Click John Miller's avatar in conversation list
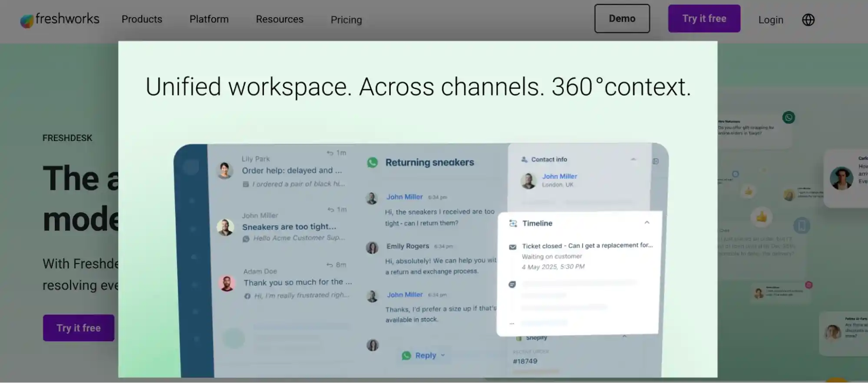This screenshot has width=868, height=383. pyautogui.click(x=225, y=227)
